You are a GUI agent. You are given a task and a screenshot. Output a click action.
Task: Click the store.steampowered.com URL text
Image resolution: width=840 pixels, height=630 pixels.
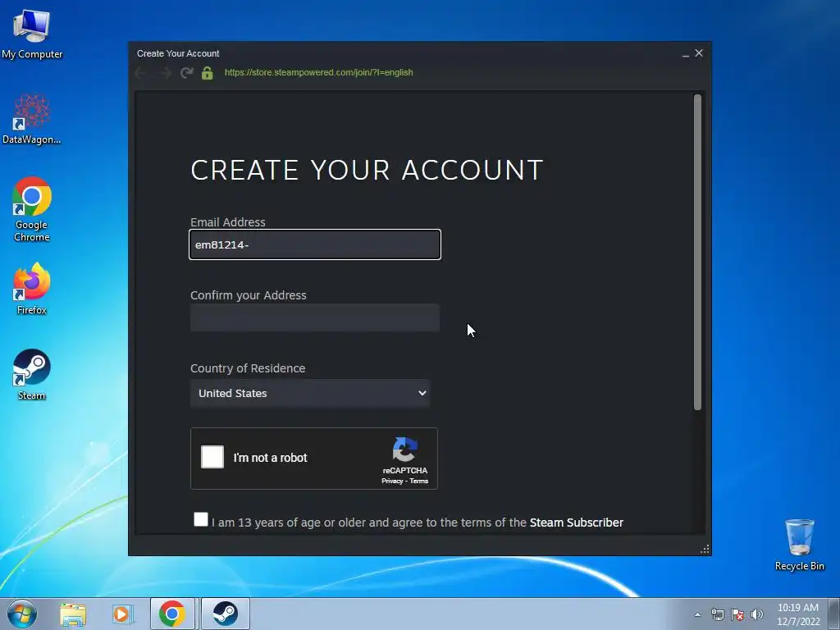pos(319,72)
